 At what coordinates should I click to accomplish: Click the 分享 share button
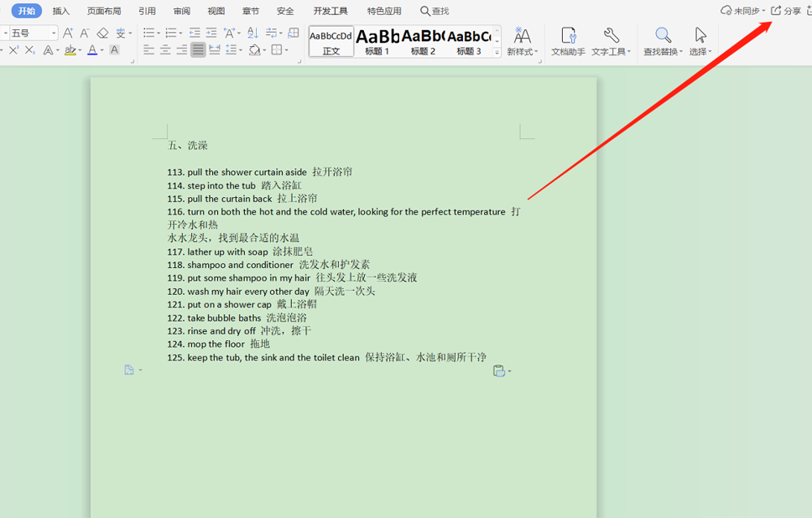point(787,11)
